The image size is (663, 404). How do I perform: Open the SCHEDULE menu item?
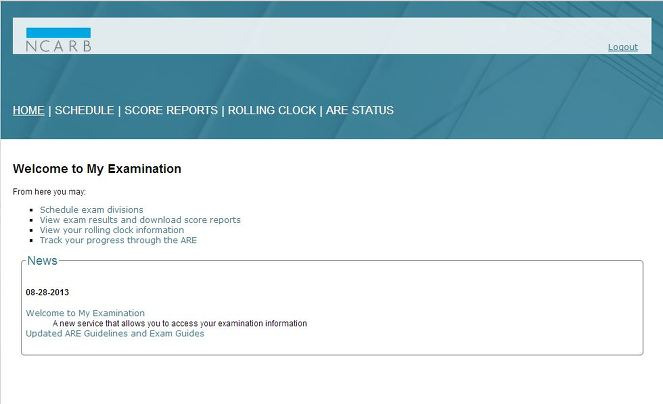[x=84, y=110]
